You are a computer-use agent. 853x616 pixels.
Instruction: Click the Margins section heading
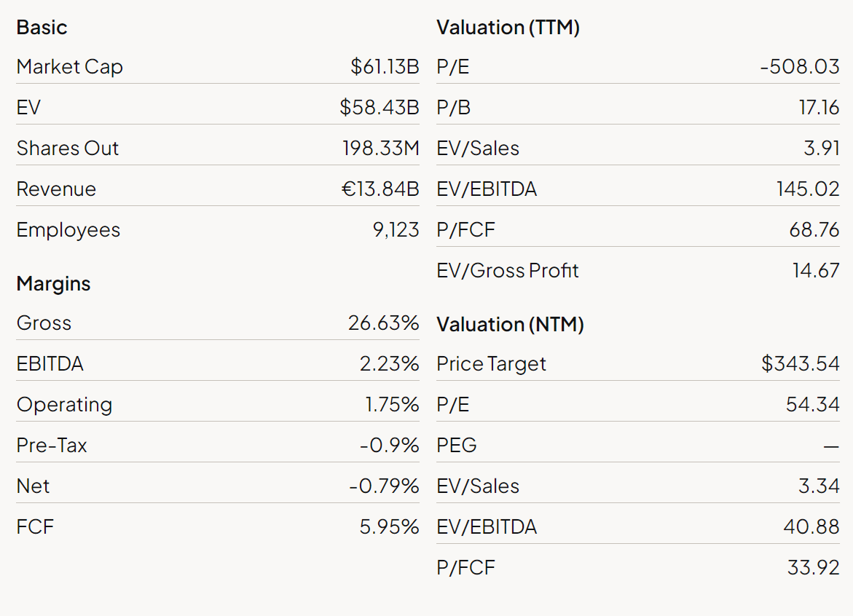point(53,284)
